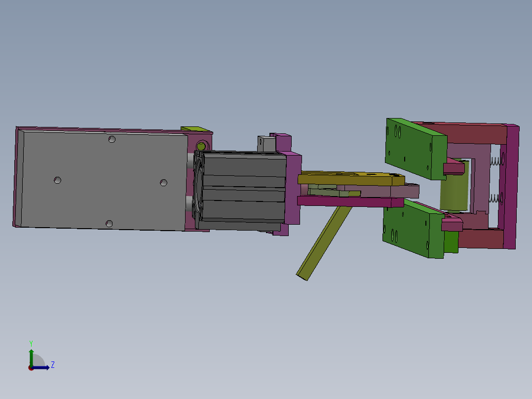The image size is (532, 399).
Task: Pick the leftmost hole on gray block
Action: [57, 180]
